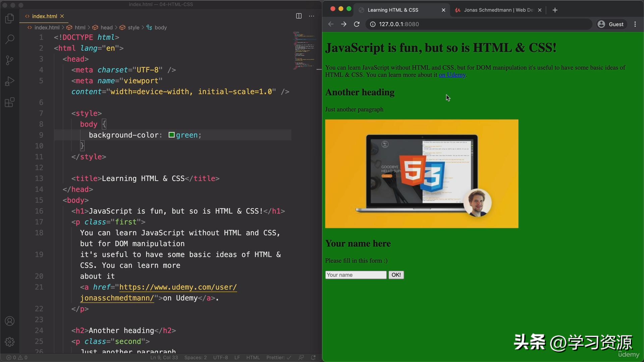This screenshot has width=644, height=362.
Task: Switch to the Jonas Schmedtmann Web Developer tab
Action: point(493,10)
